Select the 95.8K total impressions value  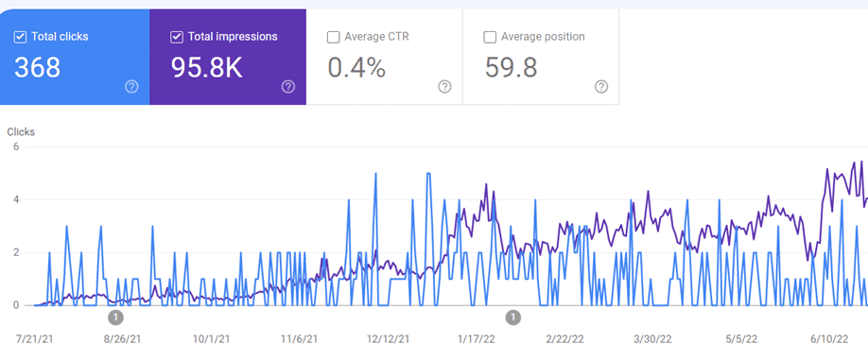click(x=206, y=67)
